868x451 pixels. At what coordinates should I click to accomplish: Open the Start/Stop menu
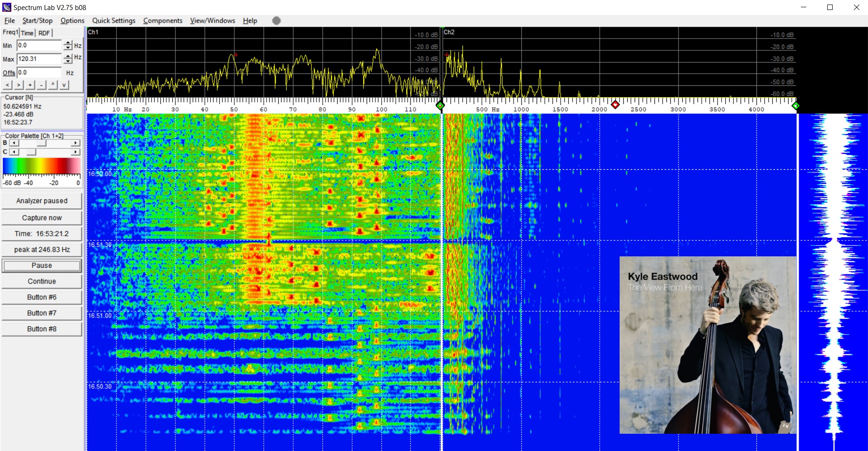pos(38,20)
